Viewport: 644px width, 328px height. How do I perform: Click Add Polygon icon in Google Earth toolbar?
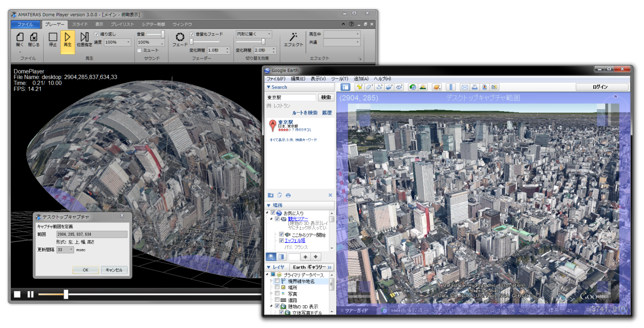click(x=369, y=87)
